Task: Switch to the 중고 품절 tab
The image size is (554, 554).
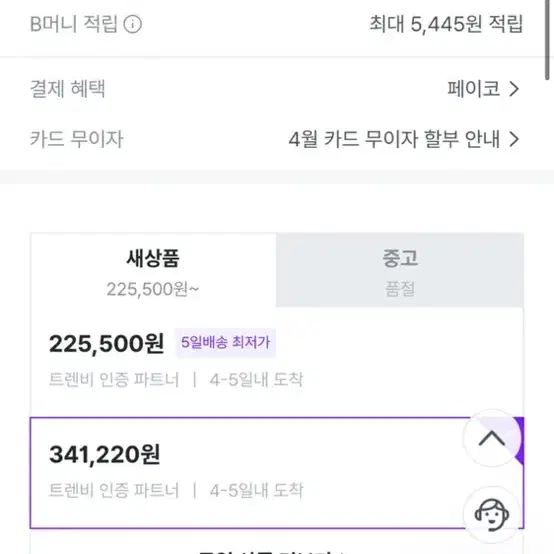Action: (x=400, y=271)
